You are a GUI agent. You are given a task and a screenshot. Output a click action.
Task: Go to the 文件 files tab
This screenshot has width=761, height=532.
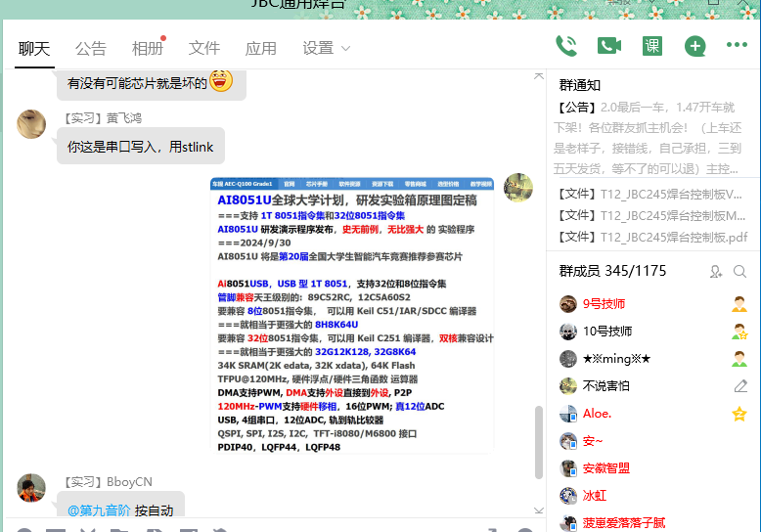204,49
